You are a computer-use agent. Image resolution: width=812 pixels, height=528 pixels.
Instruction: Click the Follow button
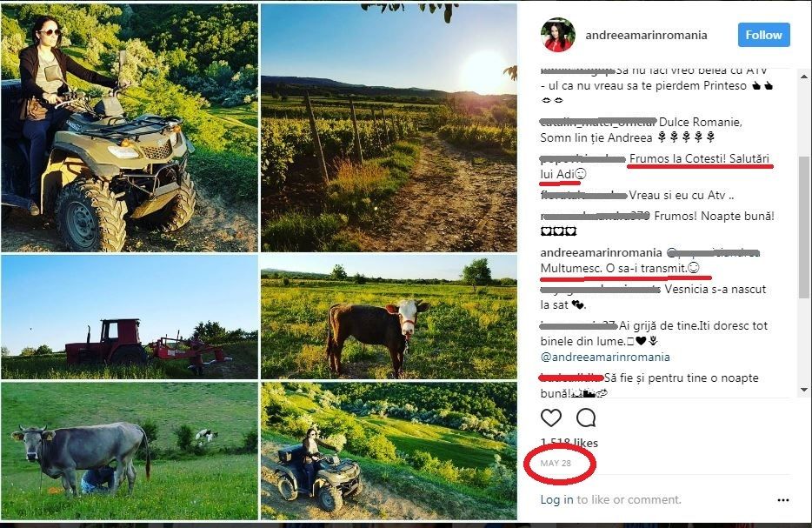click(763, 35)
